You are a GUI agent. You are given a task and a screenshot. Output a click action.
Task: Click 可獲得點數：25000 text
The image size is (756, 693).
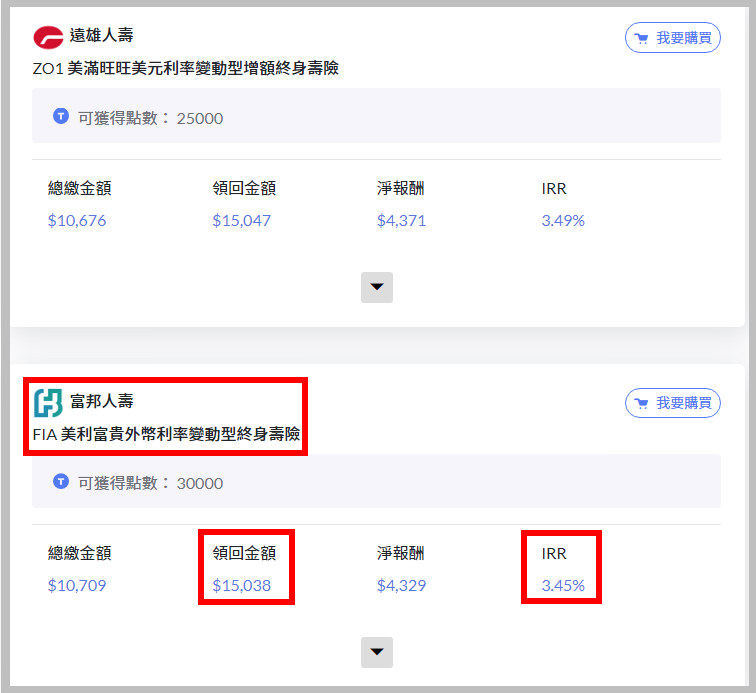150,118
